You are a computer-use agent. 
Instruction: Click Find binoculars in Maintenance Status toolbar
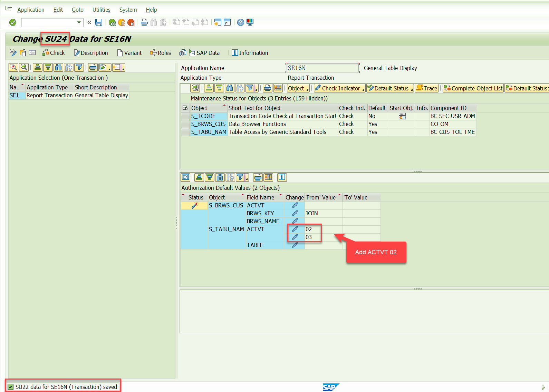point(230,88)
